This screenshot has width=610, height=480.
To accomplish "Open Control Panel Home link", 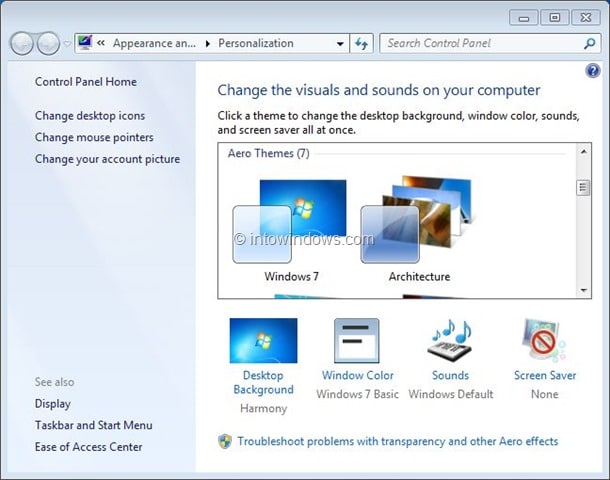I will coord(86,82).
